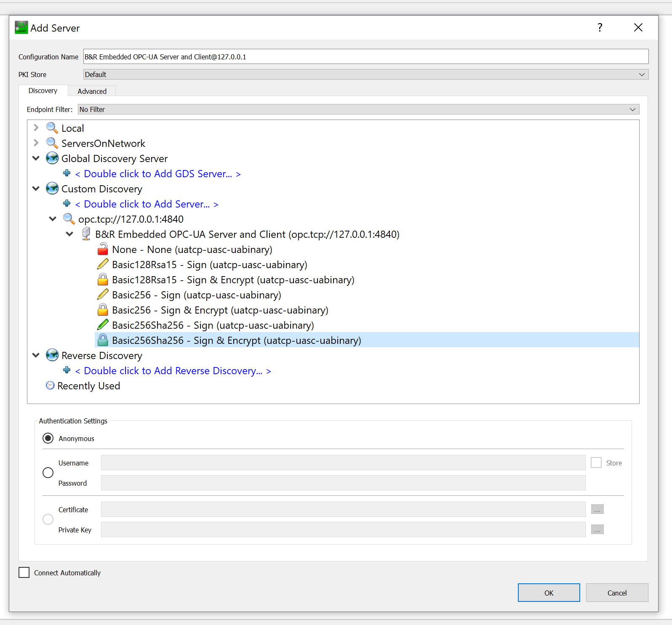Screen dimensions: 672x625
Task: Open the PKI Store dropdown
Action: [366, 74]
